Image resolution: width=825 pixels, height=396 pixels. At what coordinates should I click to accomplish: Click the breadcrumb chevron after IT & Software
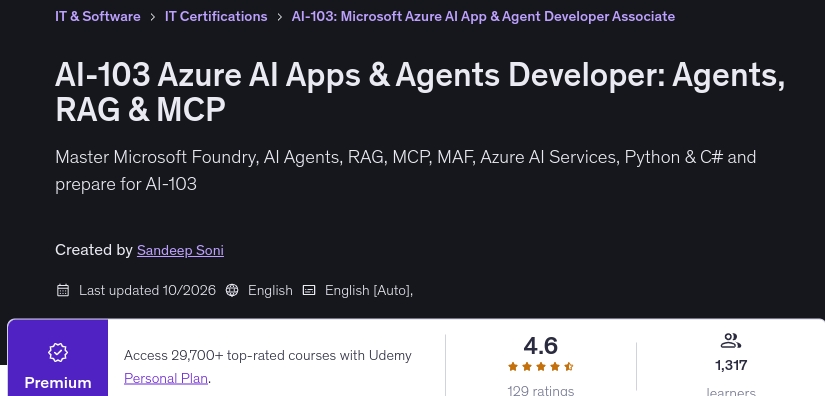[x=153, y=17]
